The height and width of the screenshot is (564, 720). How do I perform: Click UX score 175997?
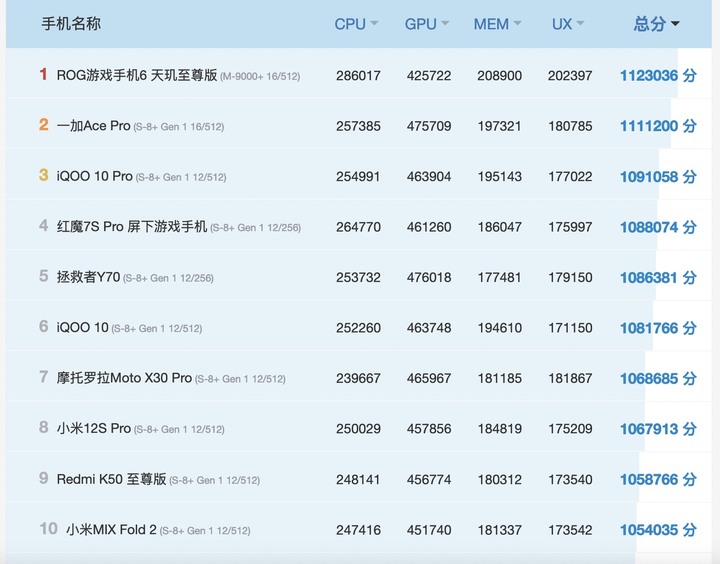[570, 227]
